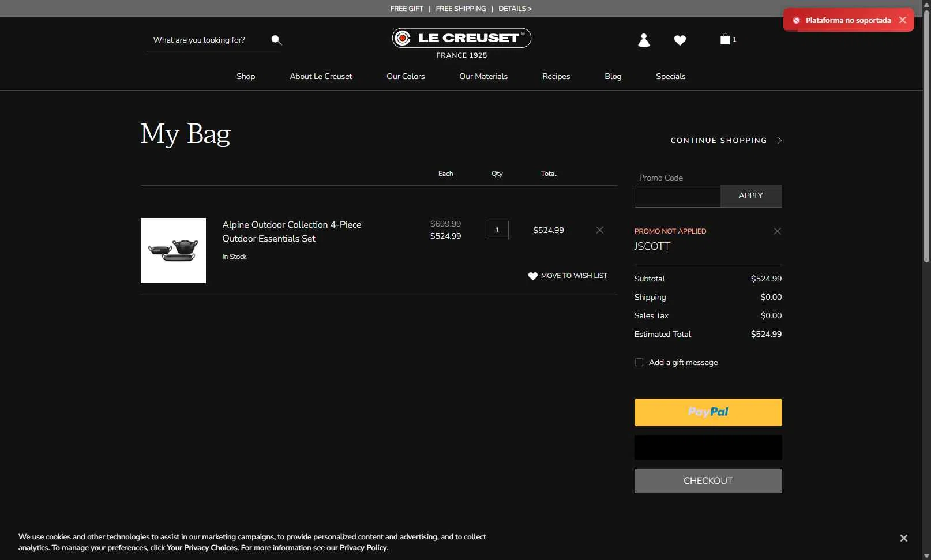Open the wish list heart icon

(x=680, y=40)
